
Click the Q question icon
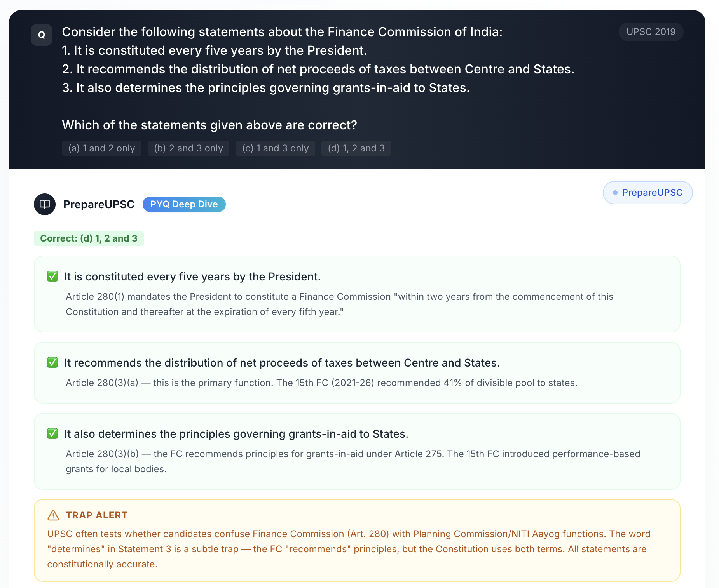(41, 35)
